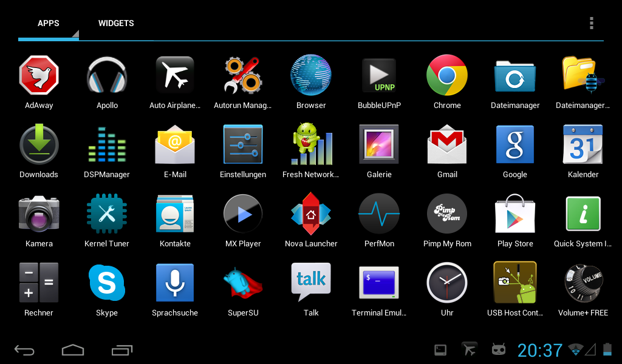Launch DSPManager equalizer app
The height and width of the screenshot is (364, 622).
click(107, 144)
